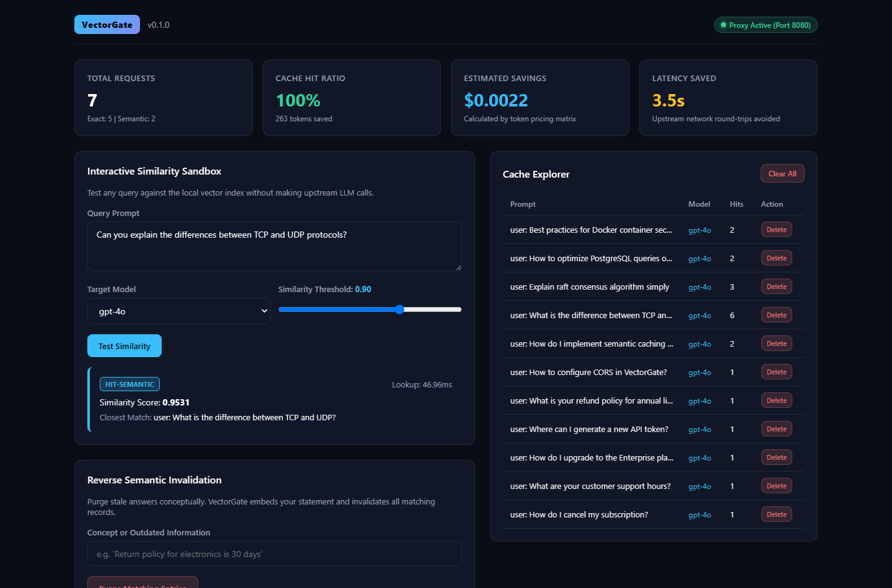Image resolution: width=892 pixels, height=588 pixels.
Task: Click the version v0.1.0 label
Action: (x=159, y=25)
